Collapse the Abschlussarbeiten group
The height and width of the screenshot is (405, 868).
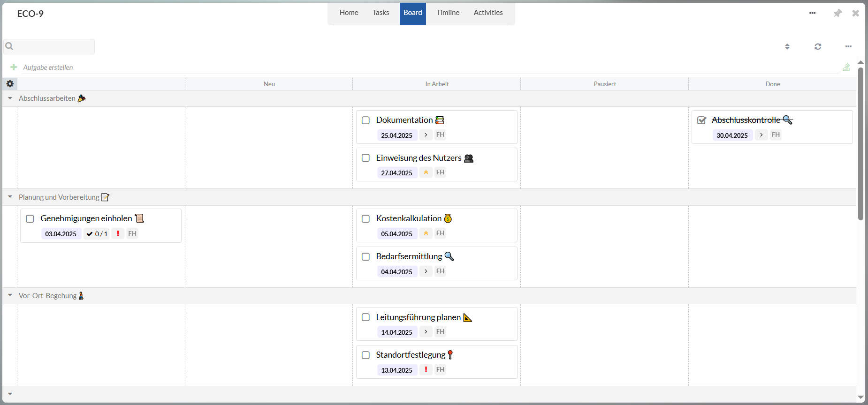(x=10, y=98)
